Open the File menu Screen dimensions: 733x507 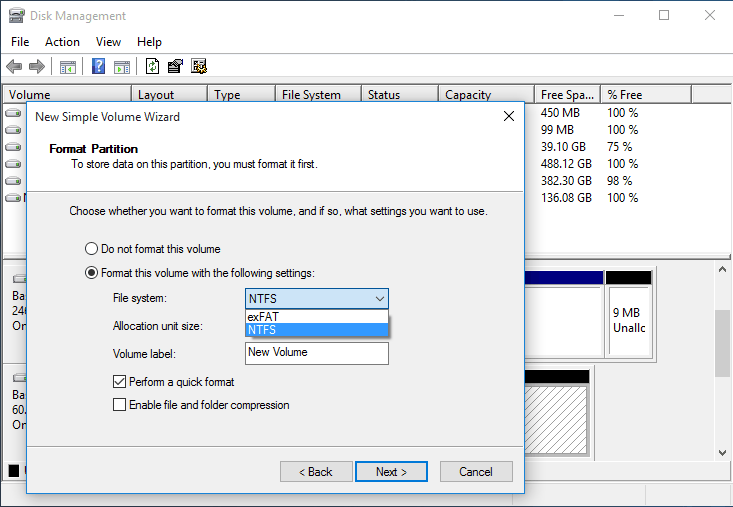tap(20, 42)
